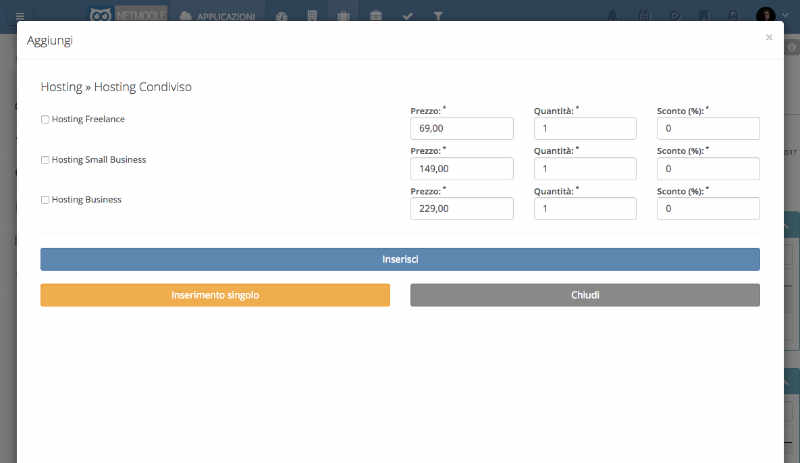This screenshot has height=463, width=800.
Task: Click the orange Inserimento singolo button
Action: 215,295
